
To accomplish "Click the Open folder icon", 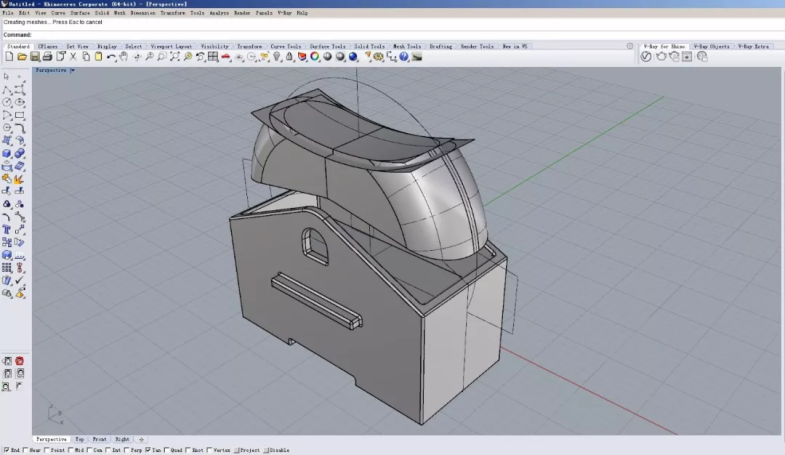I will (x=21, y=57).
